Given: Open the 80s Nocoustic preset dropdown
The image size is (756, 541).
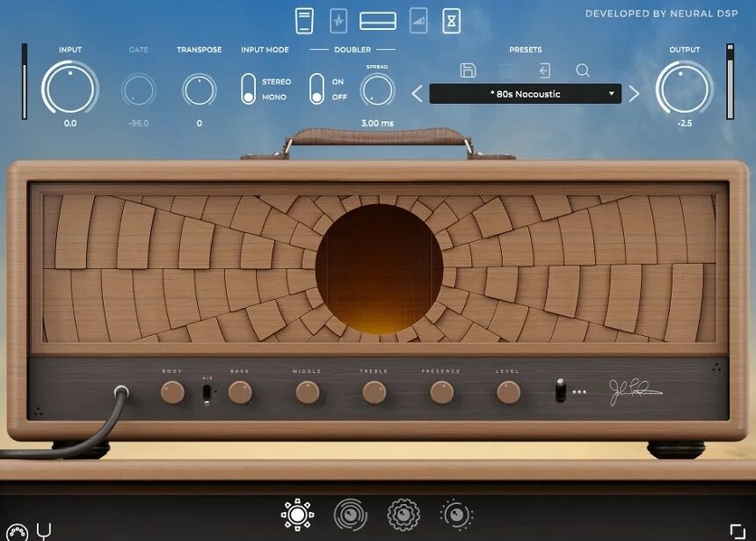Looking at the screenshot, I should [525, 93].
